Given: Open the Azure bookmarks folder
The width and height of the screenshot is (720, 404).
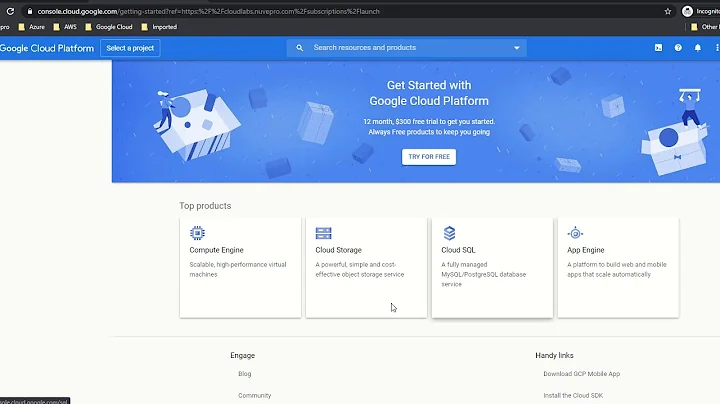Looking at the screenshot, I should tap(31, 27).
